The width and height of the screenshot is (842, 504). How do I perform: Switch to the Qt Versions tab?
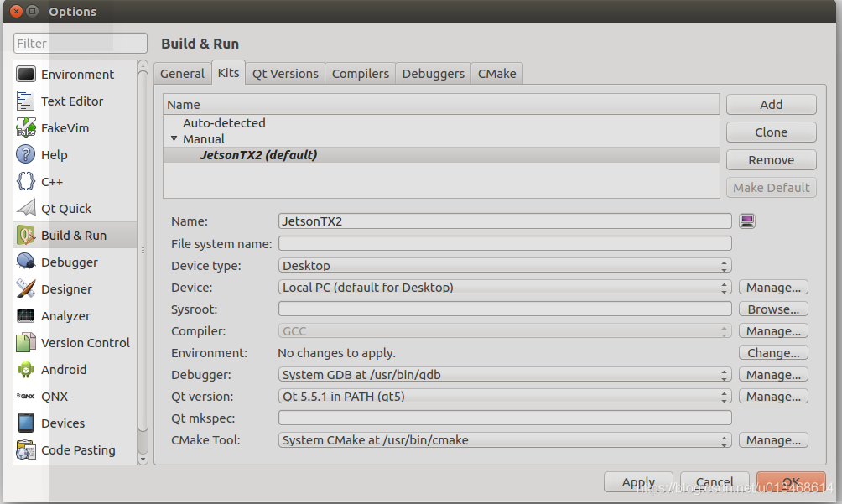click(286, 74)
